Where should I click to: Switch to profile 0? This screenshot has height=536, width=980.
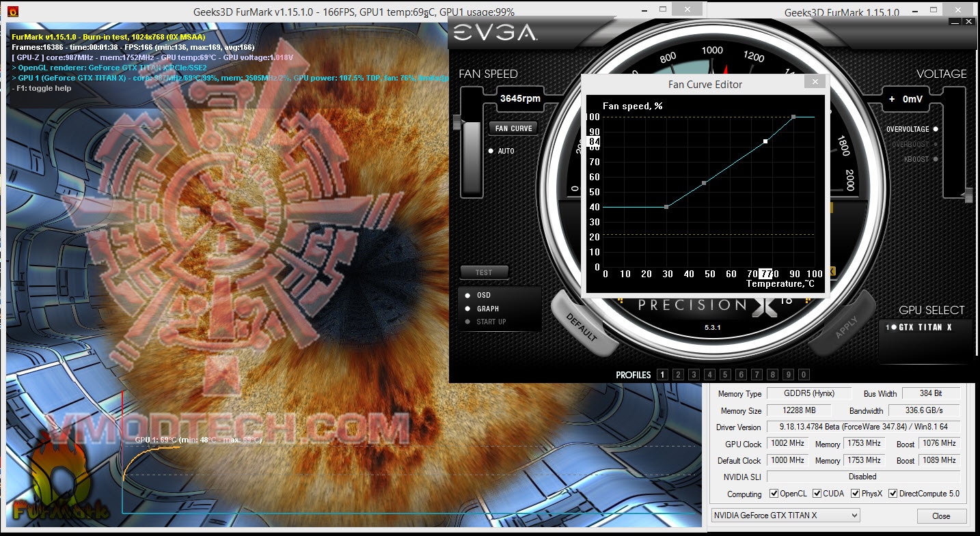(804, 374)
